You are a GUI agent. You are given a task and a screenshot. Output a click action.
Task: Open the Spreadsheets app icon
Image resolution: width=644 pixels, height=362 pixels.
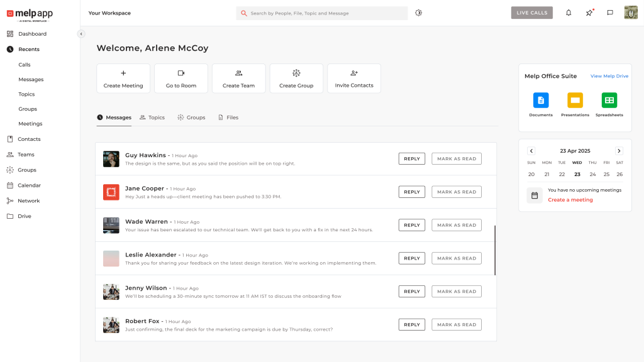point(609,101)
